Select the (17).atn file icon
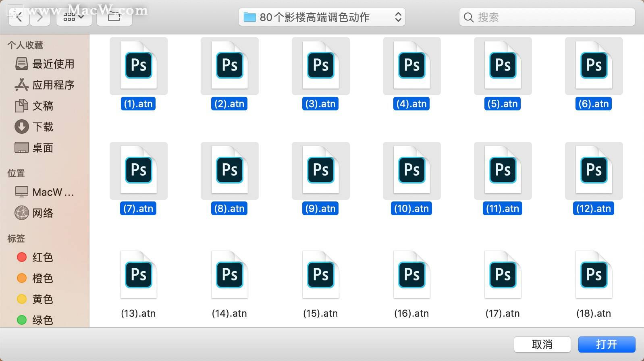The width and height of the screenshot is (644, 361). 503,275
